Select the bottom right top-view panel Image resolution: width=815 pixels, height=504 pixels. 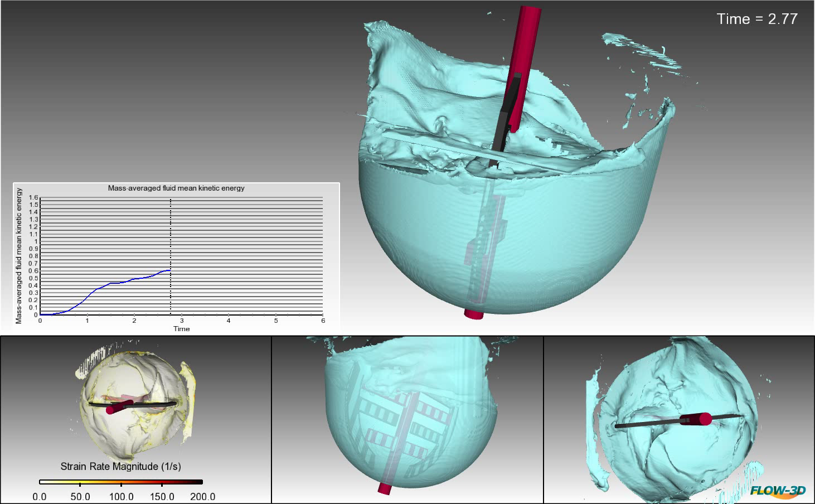(x=679, y=419)
